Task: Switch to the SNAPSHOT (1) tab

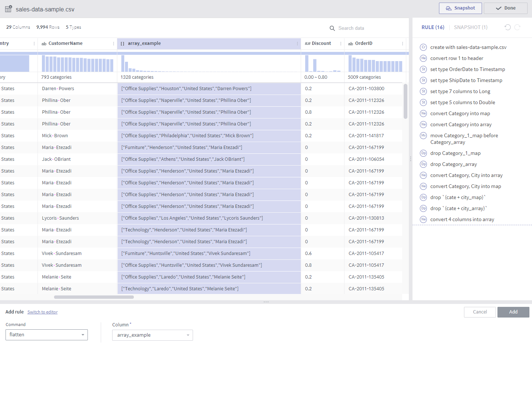Action: tap(471, 27)
